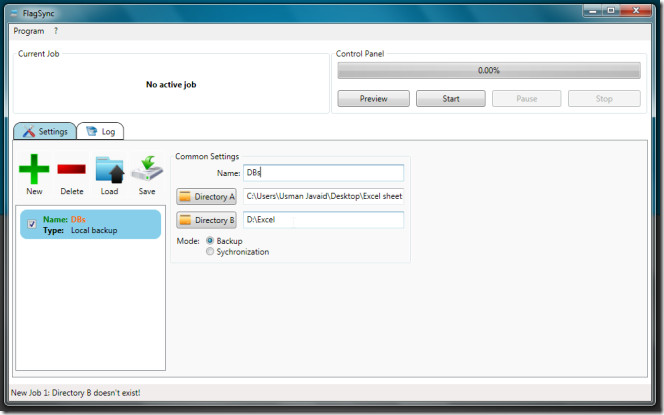The width and height of the screenshot is (664, 415).
Task: Click the Preview button
Action: 374,99
